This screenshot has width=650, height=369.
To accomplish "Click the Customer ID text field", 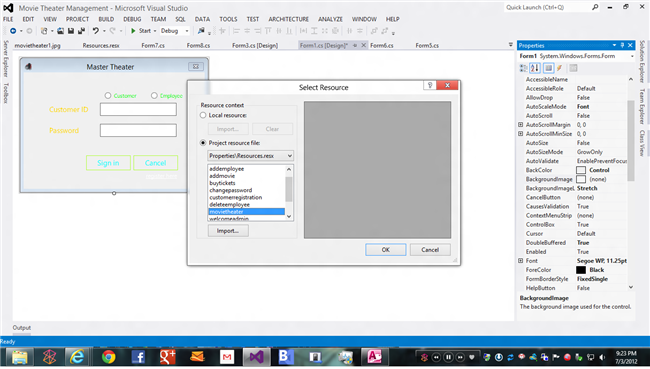I will point(138,109).
